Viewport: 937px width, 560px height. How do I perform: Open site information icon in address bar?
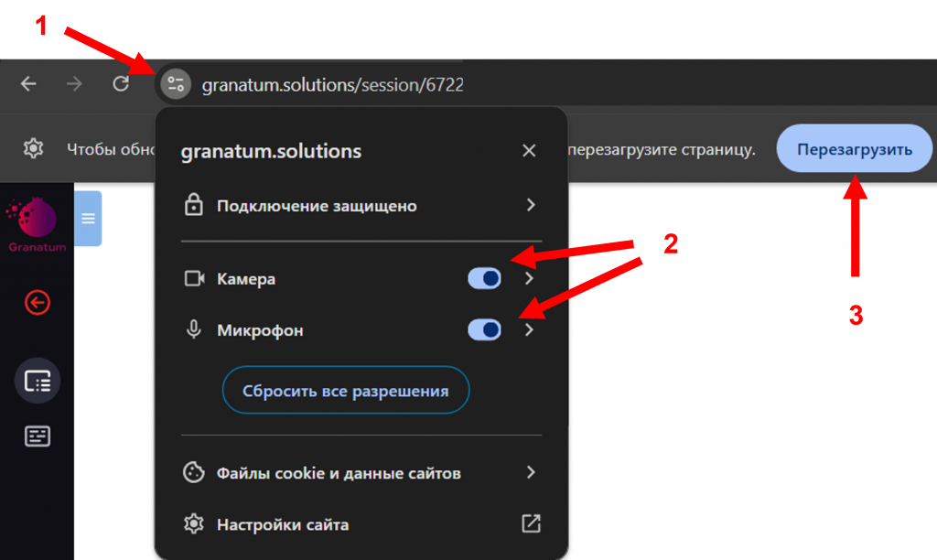176,84
